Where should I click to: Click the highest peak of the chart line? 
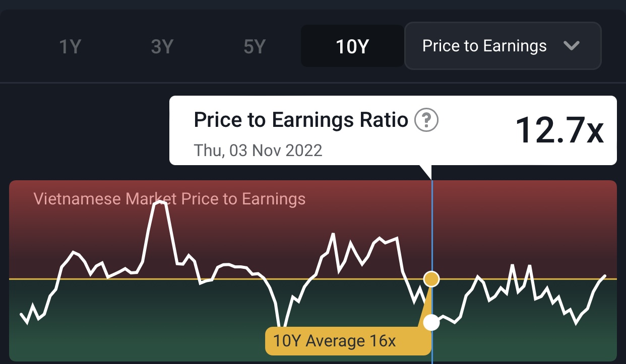[160, 202]
